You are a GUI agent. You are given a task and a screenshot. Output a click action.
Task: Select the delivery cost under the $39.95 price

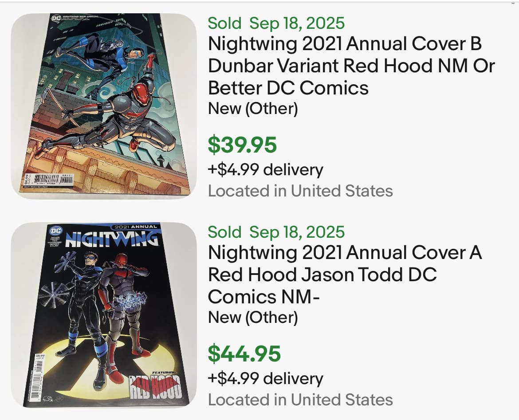(265, 169)
